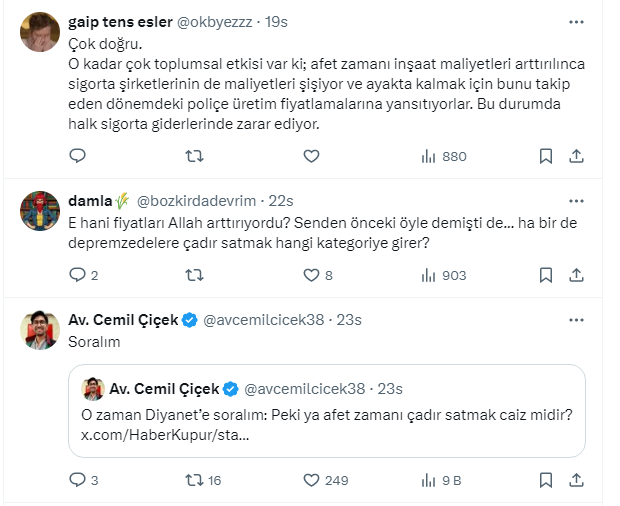Retweet Cemil Çiçek's tweet with 16 retweets
The height and width of the screenshot is (506, 620).
[195, 480]
